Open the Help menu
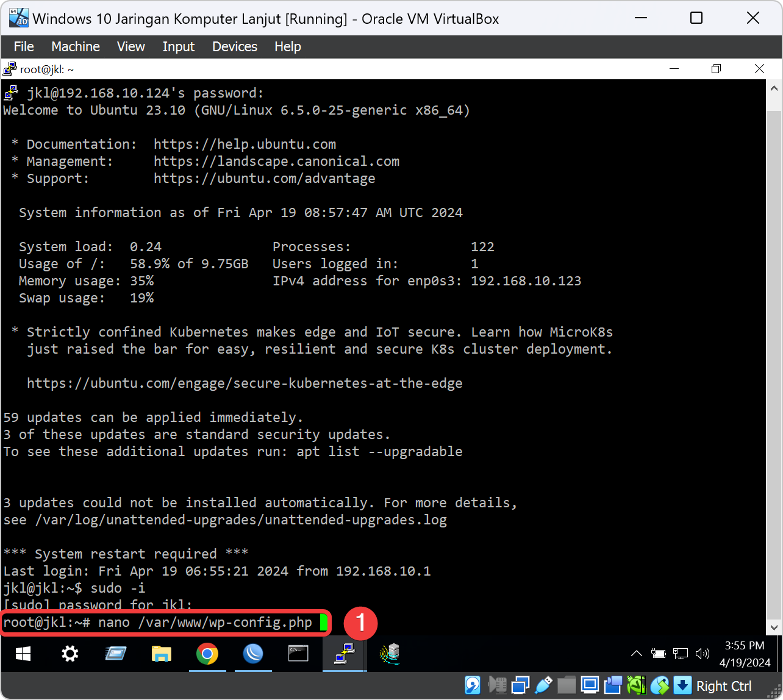Screen dimensions: 783x700 (288, 46)
